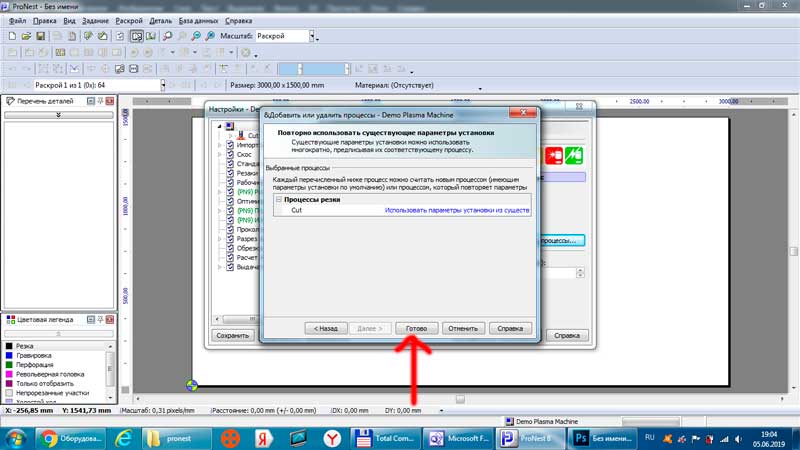Click the icon next to highlighted nest view
Image resolution: width=800 pixels, height=450 pixels.
click(x=151, y=36)
